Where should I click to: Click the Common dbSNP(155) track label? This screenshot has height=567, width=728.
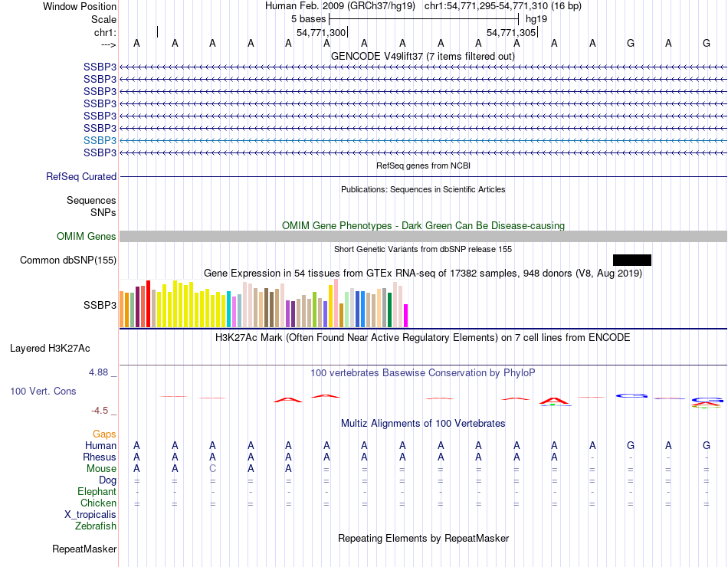[67, 260]
